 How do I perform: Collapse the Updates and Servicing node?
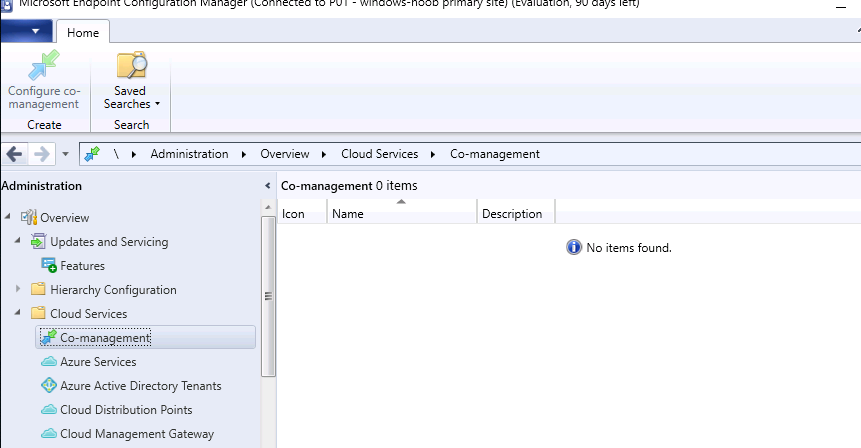(x=18, y=240)
